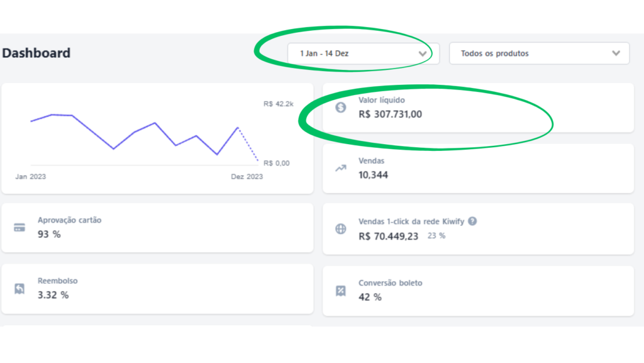Click the 10,344 sales count
The image size is (644, 363).
[373, 175]
